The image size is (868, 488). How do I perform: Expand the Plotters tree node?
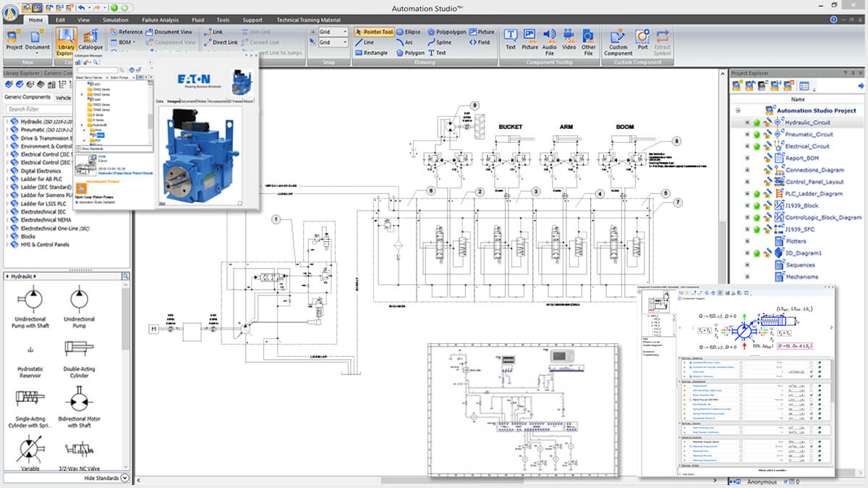coord(747,241)
